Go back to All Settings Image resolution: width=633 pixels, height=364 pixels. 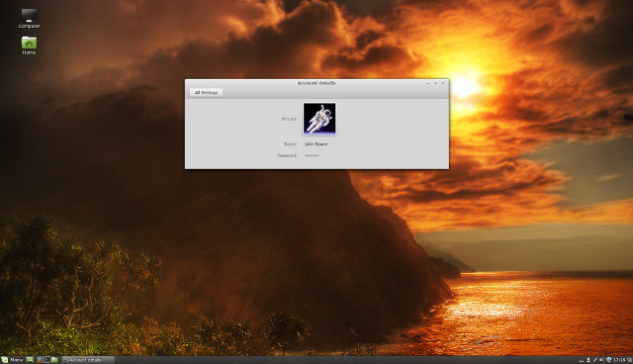(206, 92)
